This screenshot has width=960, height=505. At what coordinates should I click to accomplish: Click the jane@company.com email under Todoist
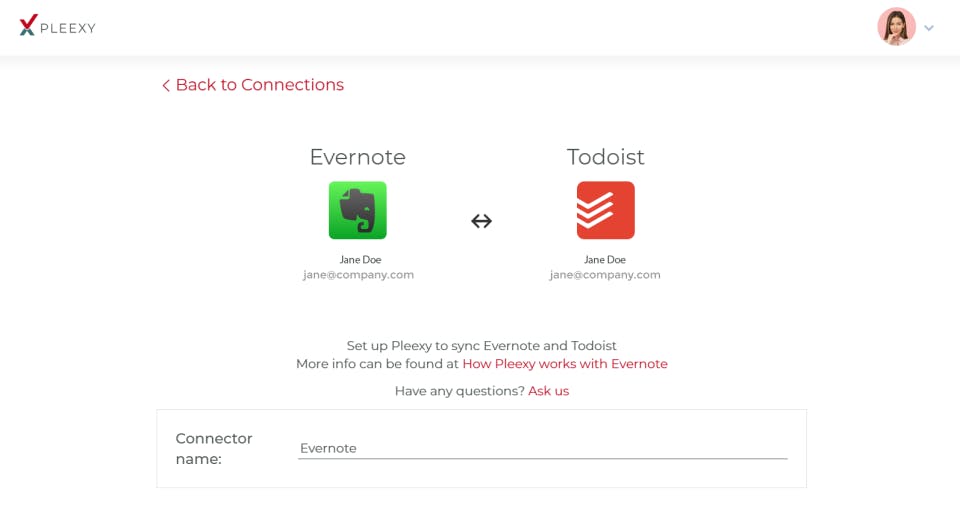coord(605,275)
